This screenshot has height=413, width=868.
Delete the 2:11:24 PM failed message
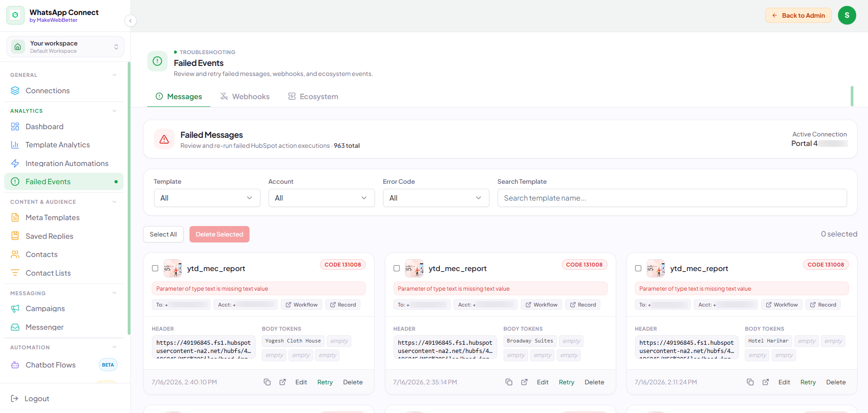836,382
